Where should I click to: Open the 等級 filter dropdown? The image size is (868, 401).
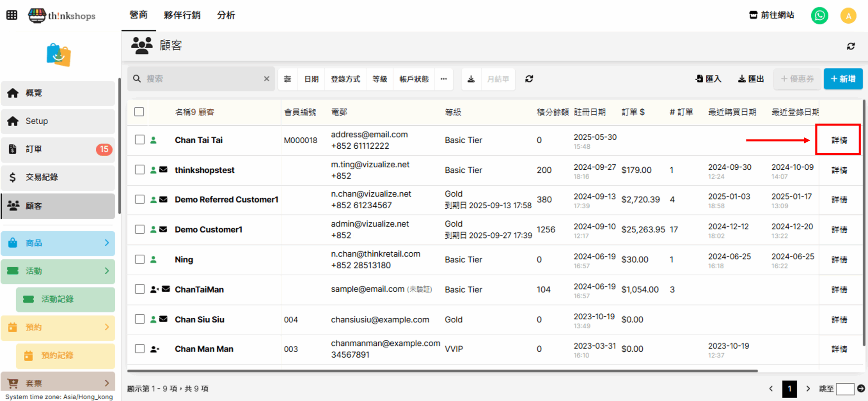[x=379, y=79]
